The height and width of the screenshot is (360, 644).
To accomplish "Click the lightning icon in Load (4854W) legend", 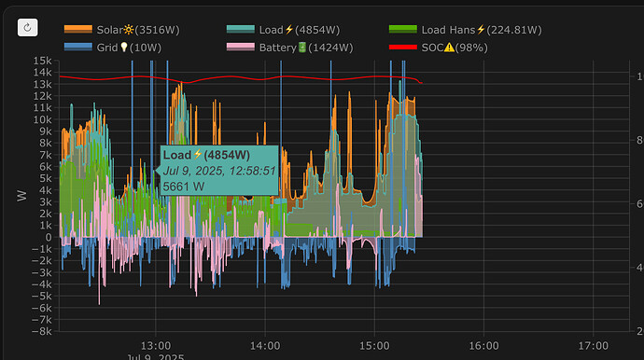I will point(288,30).
